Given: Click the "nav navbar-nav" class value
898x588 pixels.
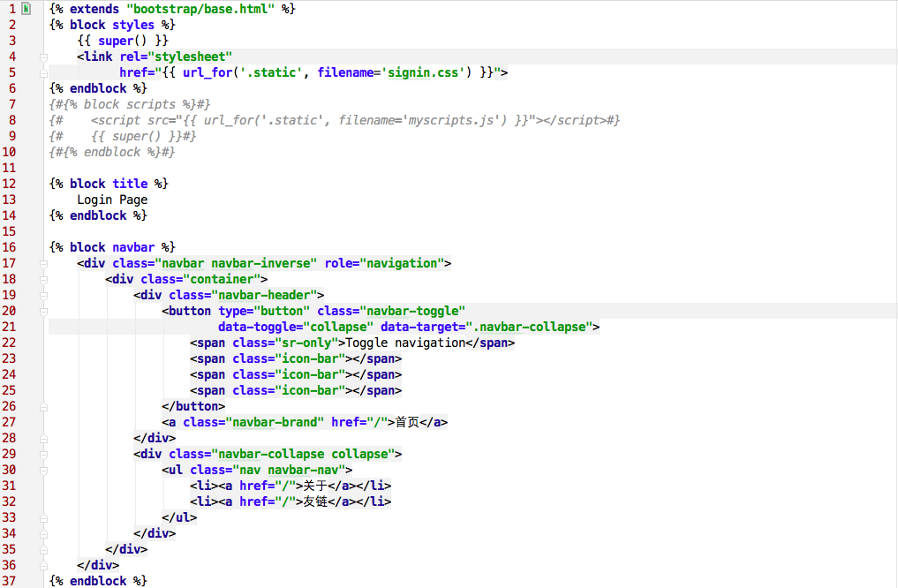Looking at the screenshot, I should [x=289, y=470].
